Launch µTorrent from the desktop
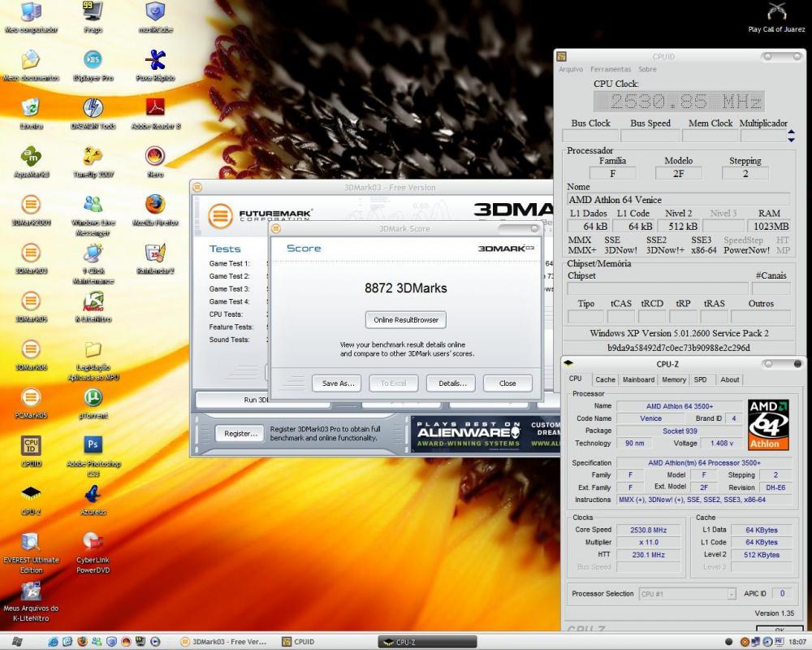This screenshot has width=812, height=650. click(93, 397)
